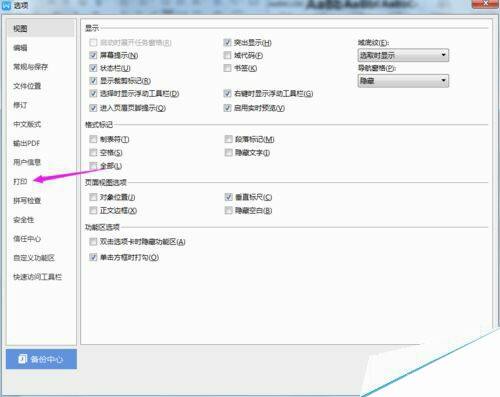The width and height of the screenshot is (500, 397).
Task: Toggle the 垂直标尺 checkbox
Action: tap(228, 197)
